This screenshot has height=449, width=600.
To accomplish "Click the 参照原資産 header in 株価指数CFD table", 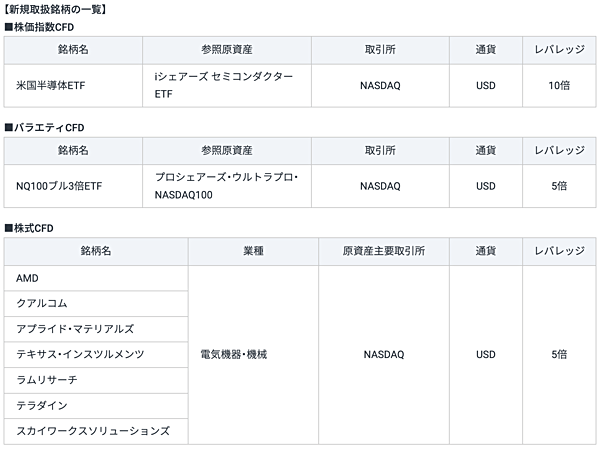I will [x=227, y=50].
